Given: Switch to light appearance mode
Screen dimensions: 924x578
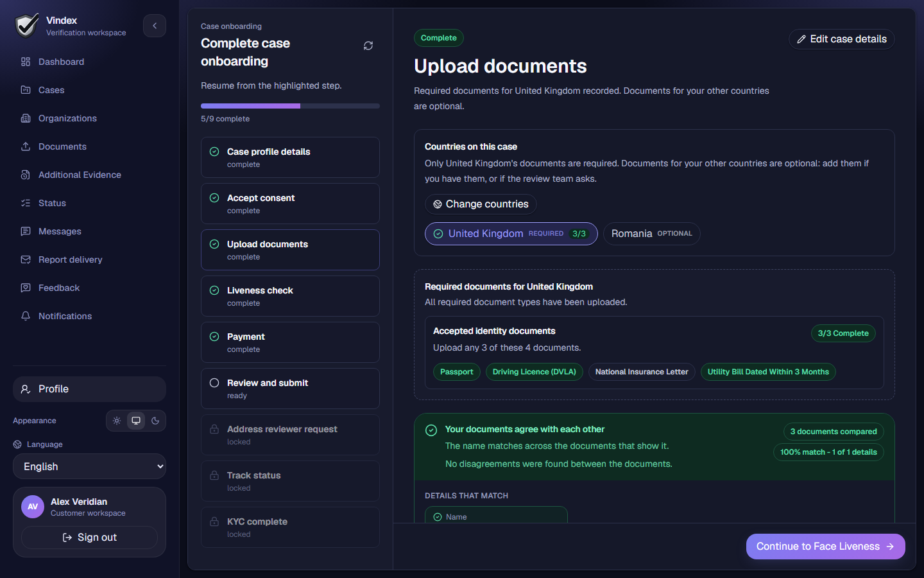Looking at the screenshot, I should (117, 421).
